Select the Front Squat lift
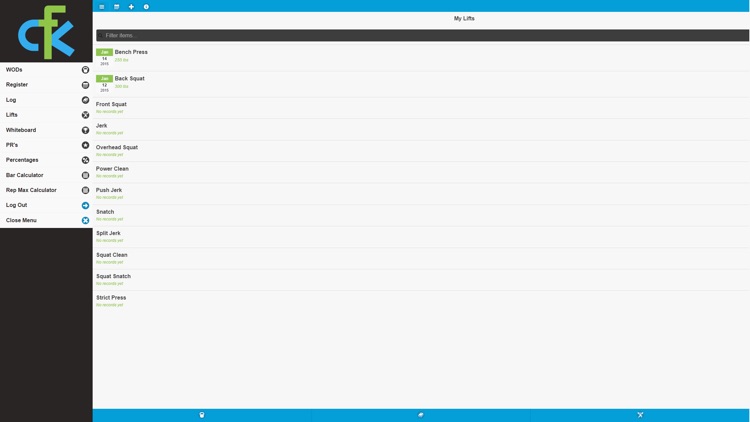The width and height of the screenshot is (750, 422). (421, 108)
